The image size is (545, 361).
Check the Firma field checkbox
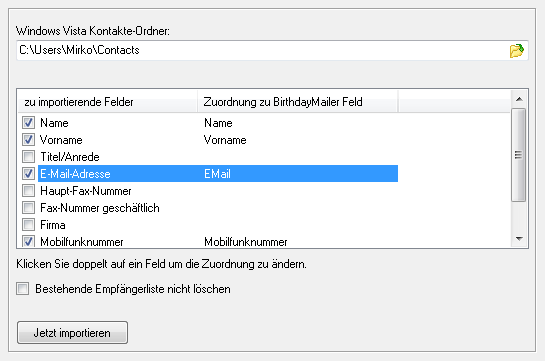click(x=28, y=225)
